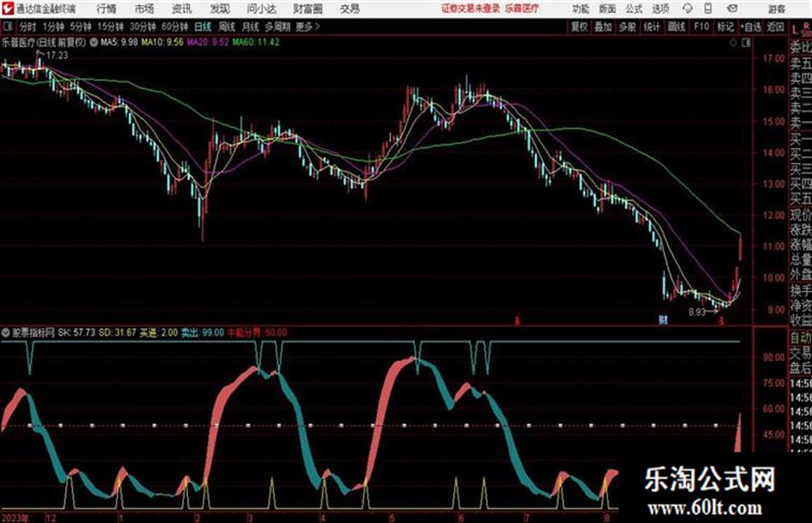Screen dimensions: 812x523
Task: Open the 问小达 menu
Action: 261,9
